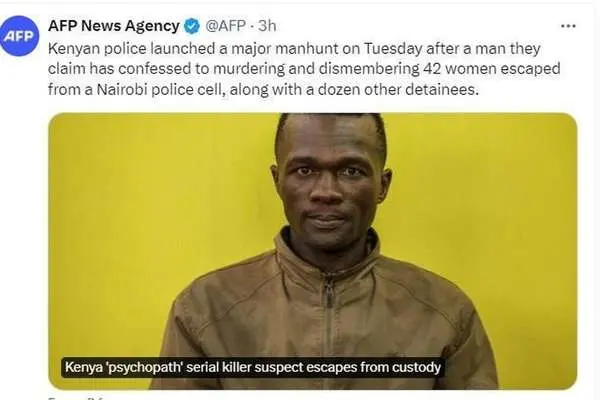
Task: Open the three-dot more options menu
Action: [x=568, y=26]
